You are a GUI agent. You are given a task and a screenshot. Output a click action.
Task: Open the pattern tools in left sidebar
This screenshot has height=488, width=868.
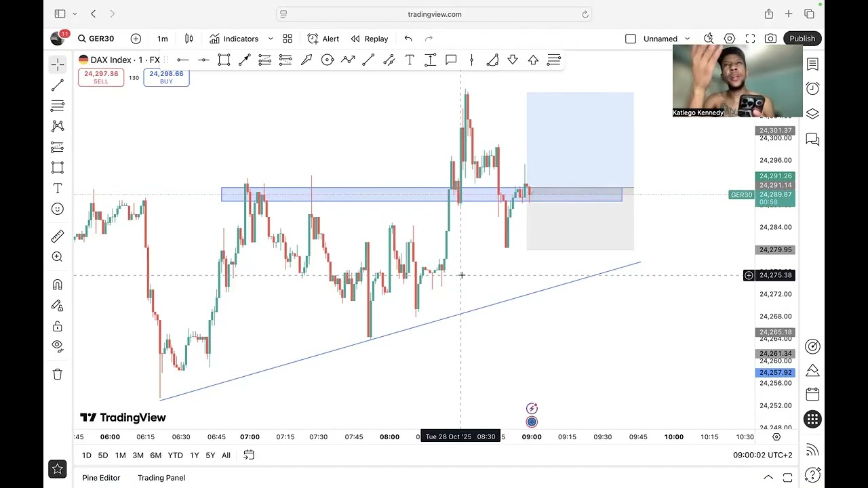pos(58,126)
